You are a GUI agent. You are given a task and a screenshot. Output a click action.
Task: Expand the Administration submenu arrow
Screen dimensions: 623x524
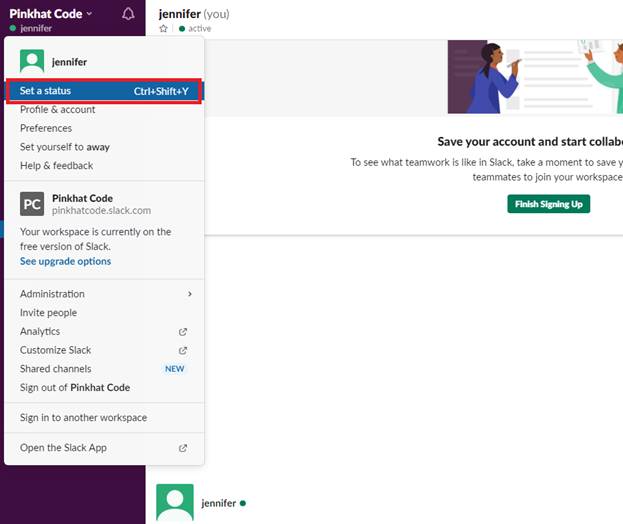190,294
